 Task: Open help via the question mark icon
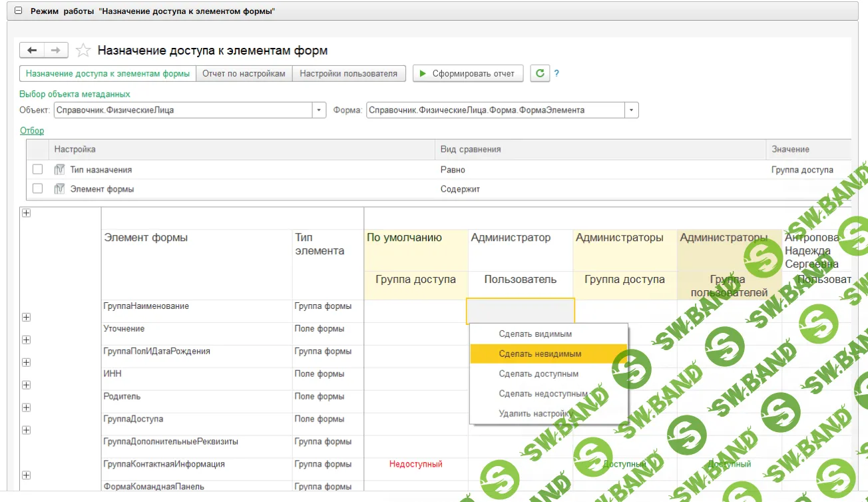tap(556, 73)
